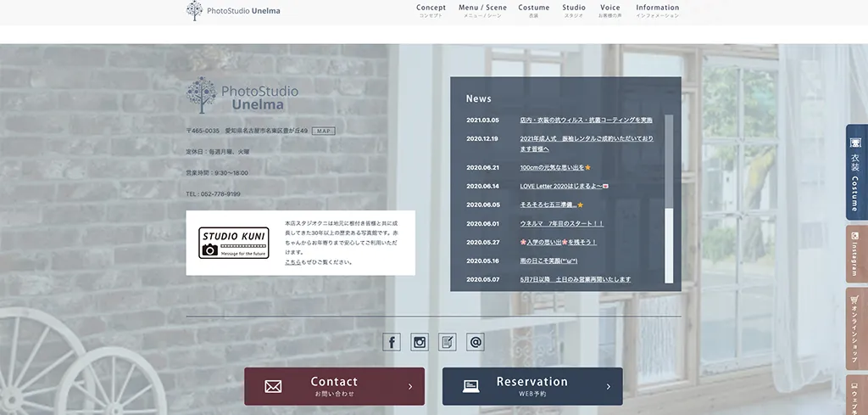Click the 定休日 closed days text
The height and width of the screenshot is (415, 868).
coord(218,152)
